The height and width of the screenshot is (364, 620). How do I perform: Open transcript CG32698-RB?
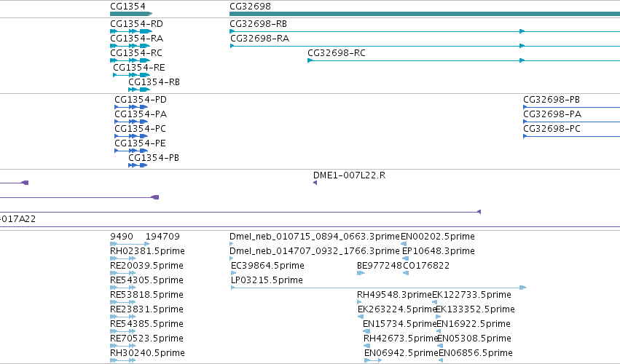[258, 24]
